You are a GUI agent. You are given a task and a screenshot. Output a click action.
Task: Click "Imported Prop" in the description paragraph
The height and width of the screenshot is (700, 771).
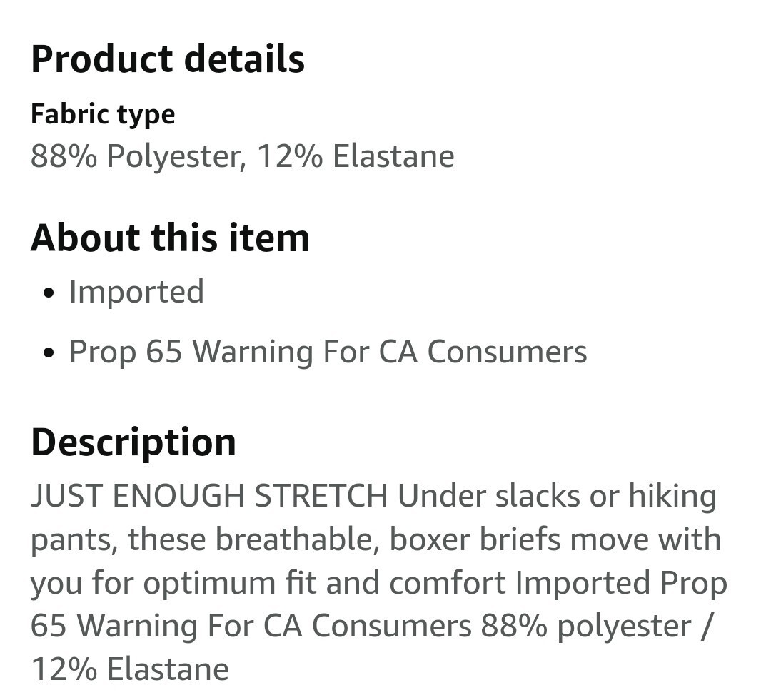click(621, 583)
